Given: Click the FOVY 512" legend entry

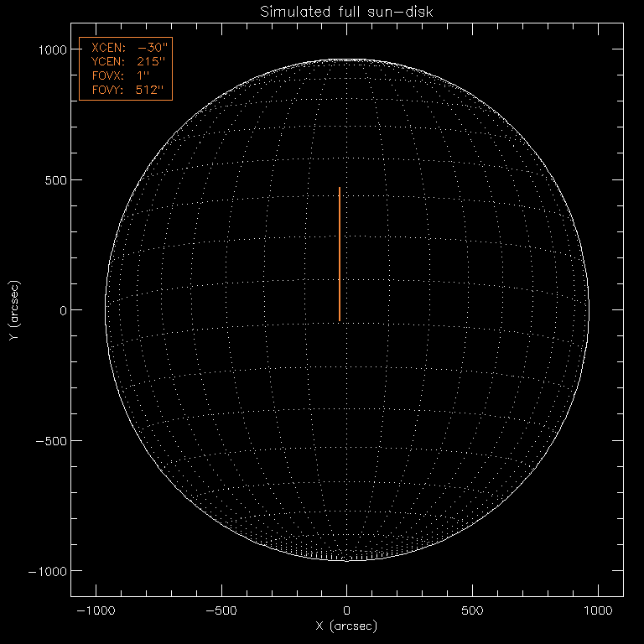Looking at the screenshot, I should (x=125, y=88).
